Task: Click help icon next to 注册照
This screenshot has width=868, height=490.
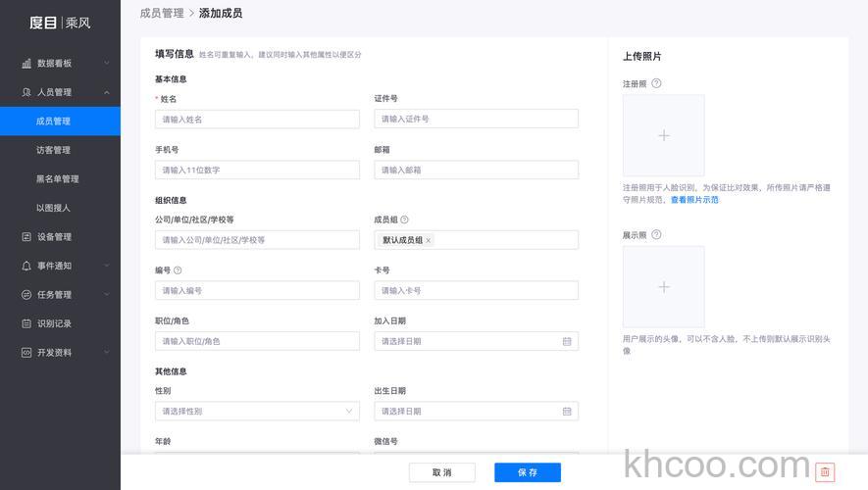Action: pyautogui.click(x=656, y=83)
